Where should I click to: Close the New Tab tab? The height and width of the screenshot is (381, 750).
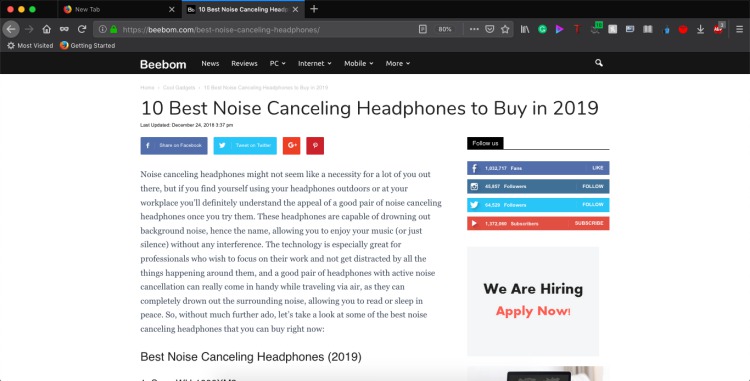(x=172, y=9)
